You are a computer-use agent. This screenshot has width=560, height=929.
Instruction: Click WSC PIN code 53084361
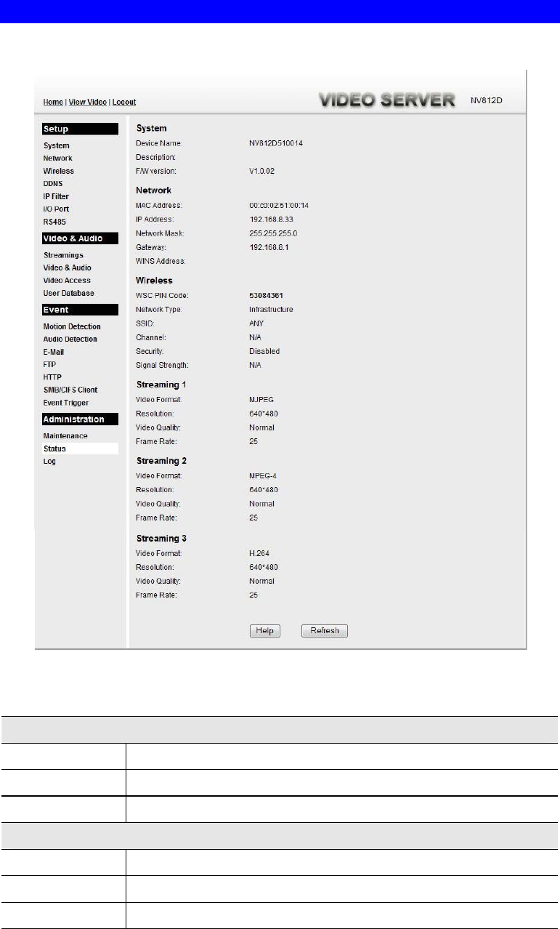[x=266, y=296]
